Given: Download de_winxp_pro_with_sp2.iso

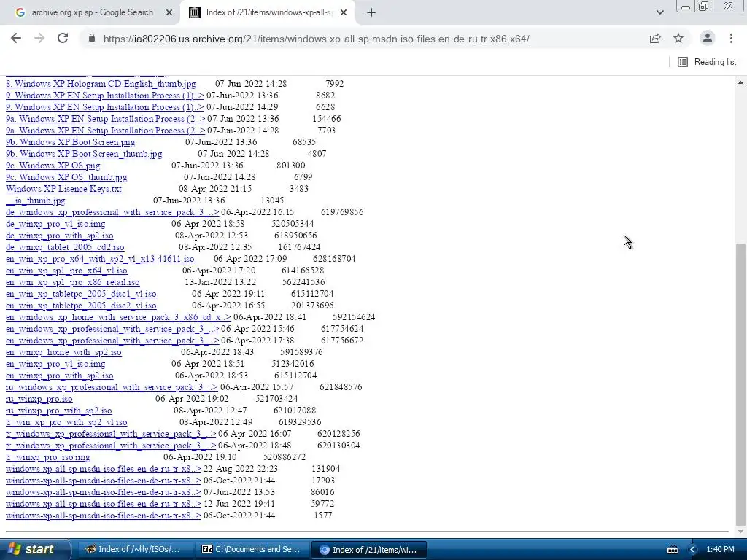Looking at the screenshot, I should point(60,236).
